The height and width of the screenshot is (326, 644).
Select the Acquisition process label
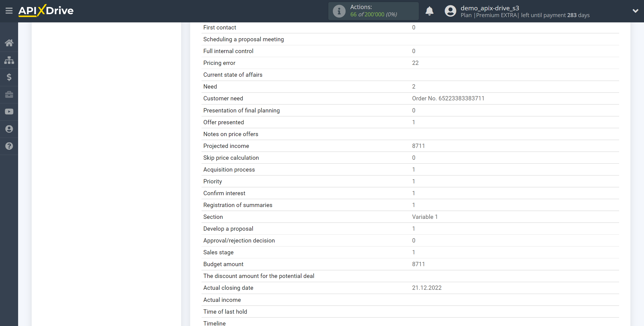(x=229, y=170)
